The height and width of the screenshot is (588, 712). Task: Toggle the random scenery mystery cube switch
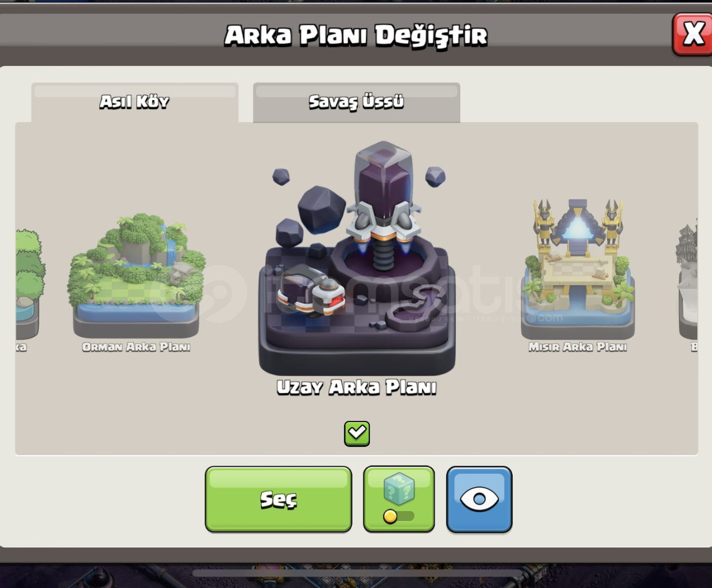coord(399,499)
